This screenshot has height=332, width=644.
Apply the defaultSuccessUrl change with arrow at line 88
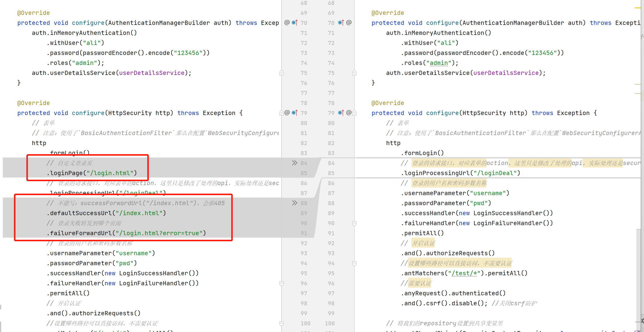(x=295, y=203)
